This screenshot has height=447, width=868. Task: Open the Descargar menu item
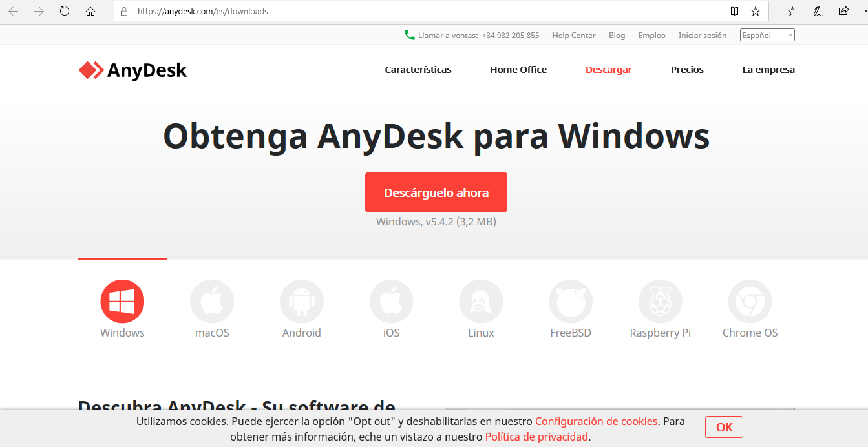point(609,70)
